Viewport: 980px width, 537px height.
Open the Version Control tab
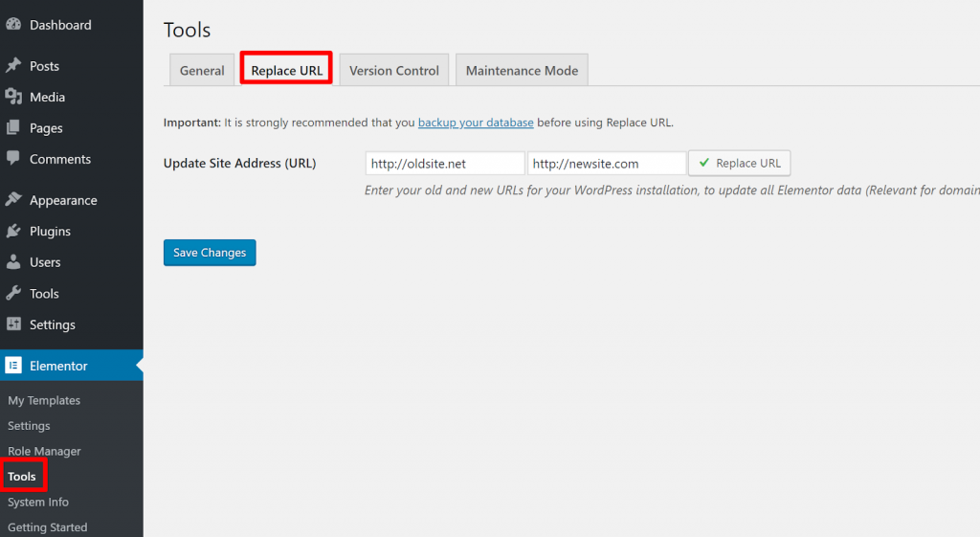[393, 71]
